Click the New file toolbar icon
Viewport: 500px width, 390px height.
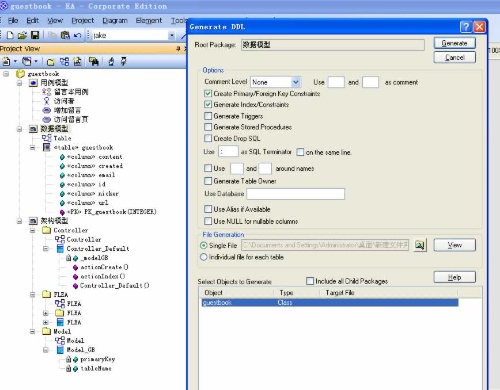coord(10,35)
